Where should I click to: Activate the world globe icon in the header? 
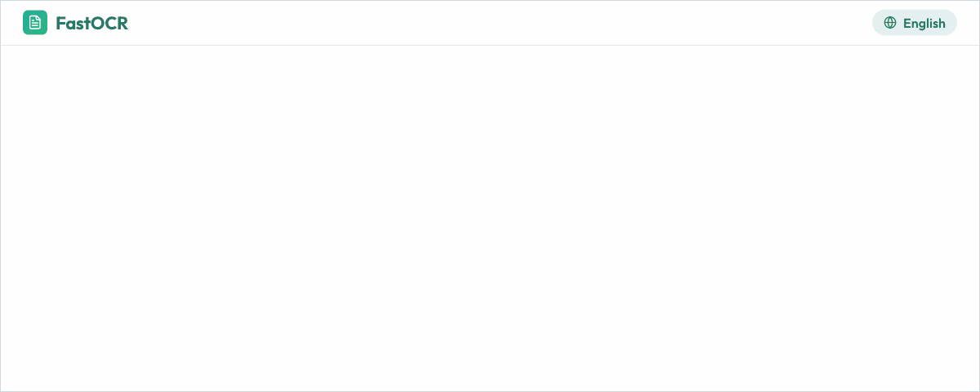tap(890, 23)
